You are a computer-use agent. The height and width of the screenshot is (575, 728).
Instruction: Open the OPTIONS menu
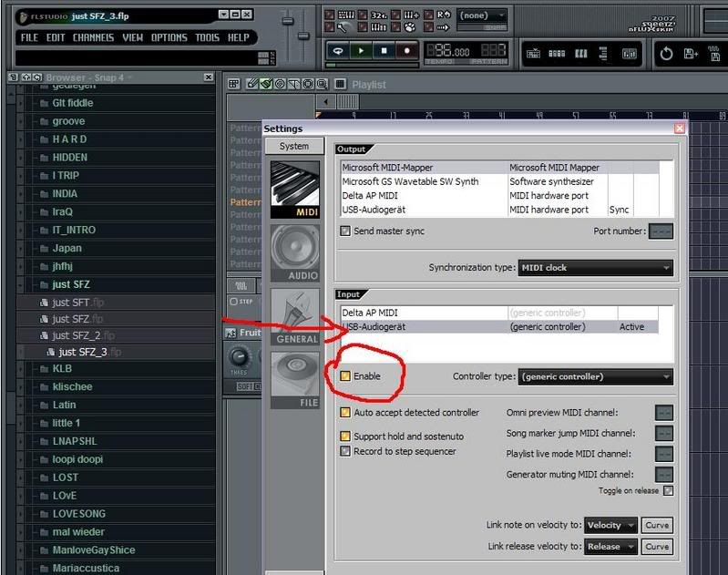[169, 37]
